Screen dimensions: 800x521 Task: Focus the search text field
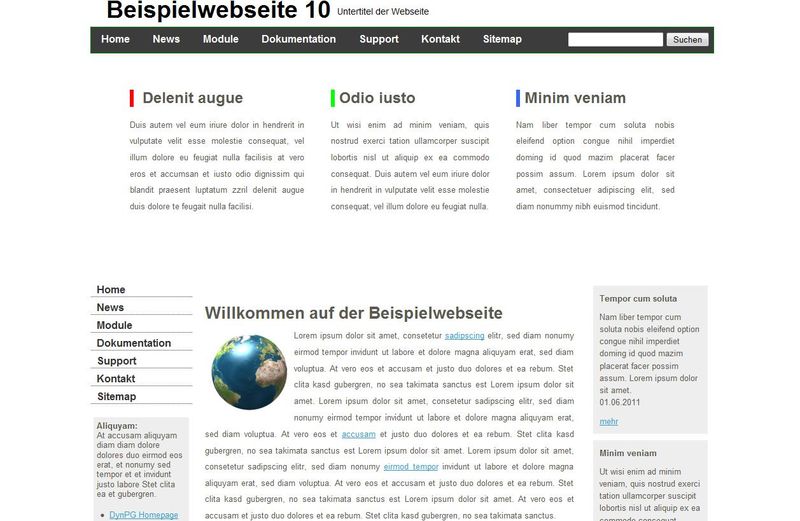click(x=615, y=40)
